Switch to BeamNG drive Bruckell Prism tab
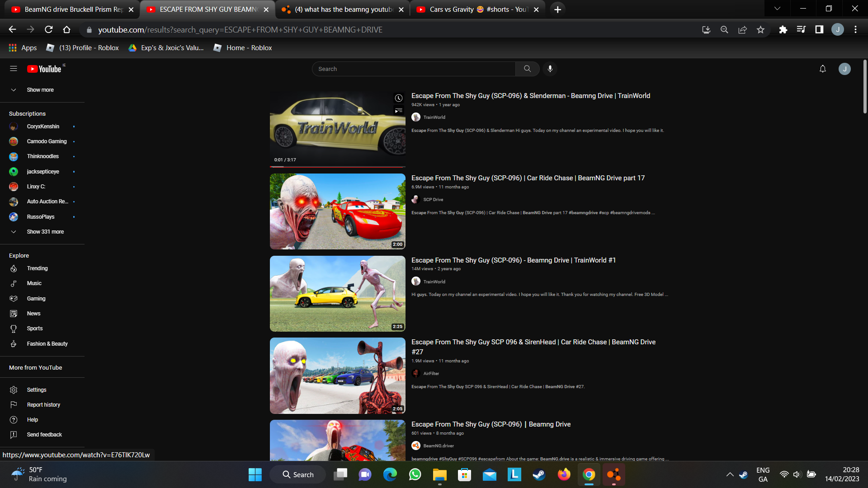Screen dimensions: 868x488 coord(72,9)
